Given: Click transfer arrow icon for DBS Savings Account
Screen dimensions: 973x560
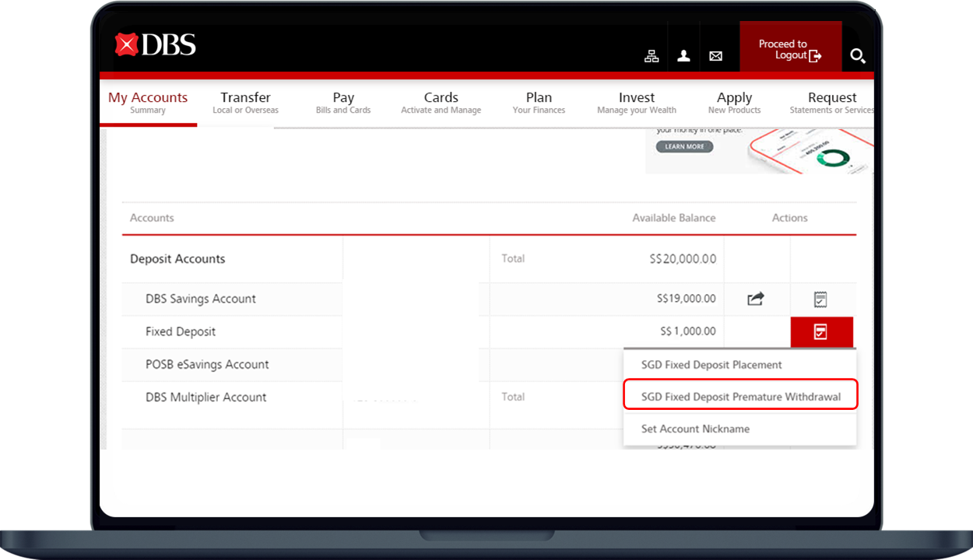Looking at the screenshot, I should pos(756,299).
